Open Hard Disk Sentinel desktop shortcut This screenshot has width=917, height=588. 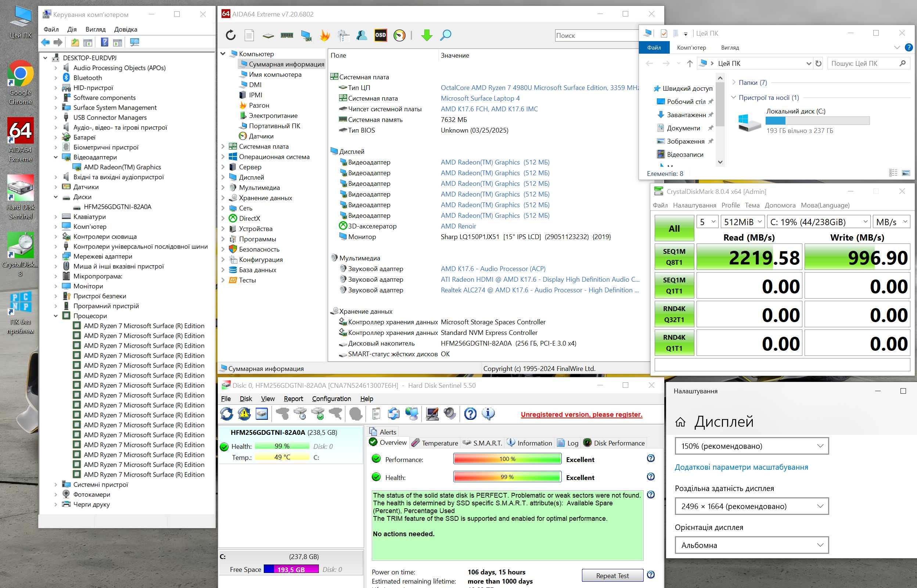coord(20,197)
